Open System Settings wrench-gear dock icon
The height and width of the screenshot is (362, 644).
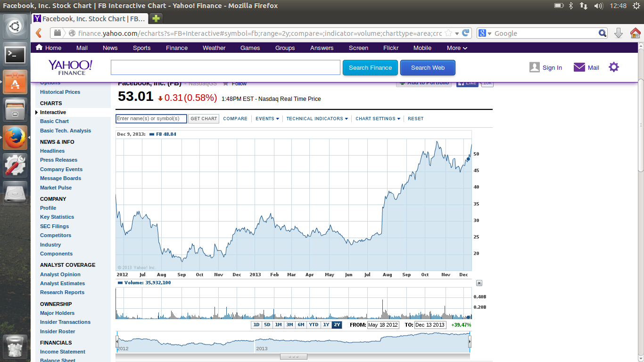15,165
